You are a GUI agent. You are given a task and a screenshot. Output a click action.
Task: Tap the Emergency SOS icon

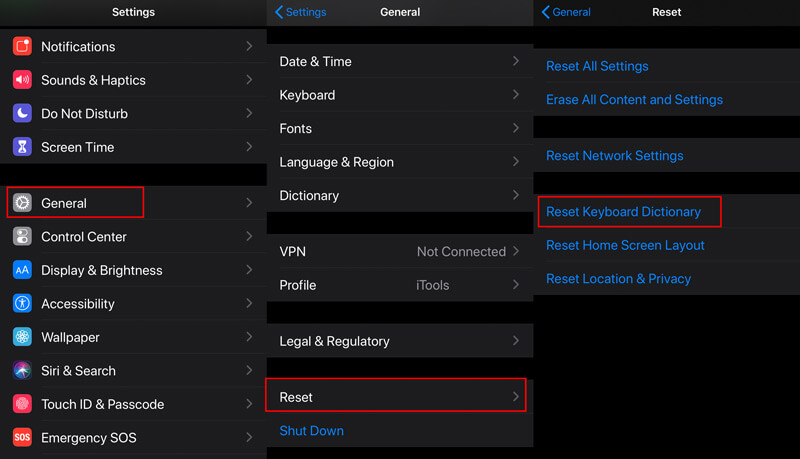(x=22, y=438)
